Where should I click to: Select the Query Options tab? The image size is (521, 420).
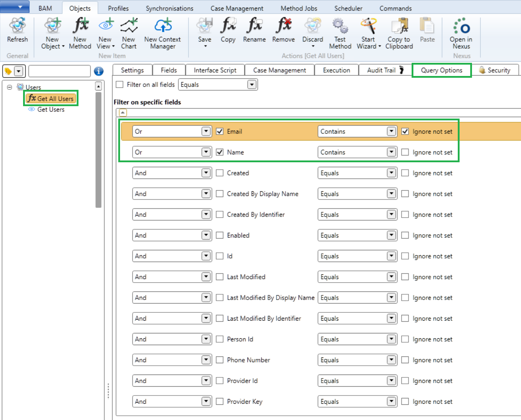coord(441,70)
